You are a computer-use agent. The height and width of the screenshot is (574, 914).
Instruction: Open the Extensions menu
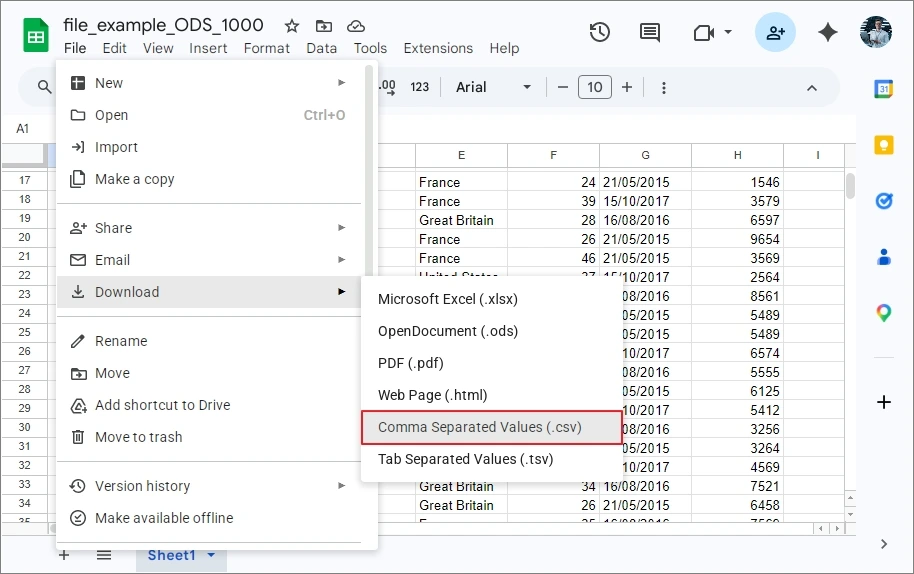point(438,48)
